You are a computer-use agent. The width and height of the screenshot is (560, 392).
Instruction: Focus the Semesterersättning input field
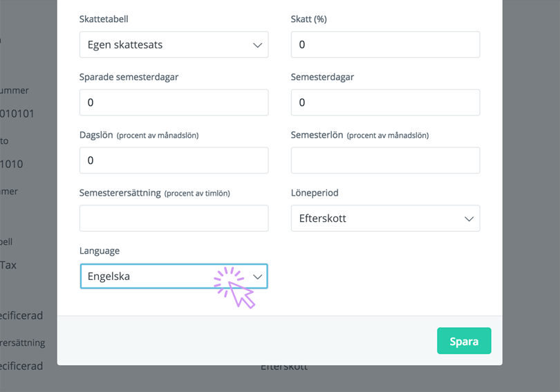(174, 218)
